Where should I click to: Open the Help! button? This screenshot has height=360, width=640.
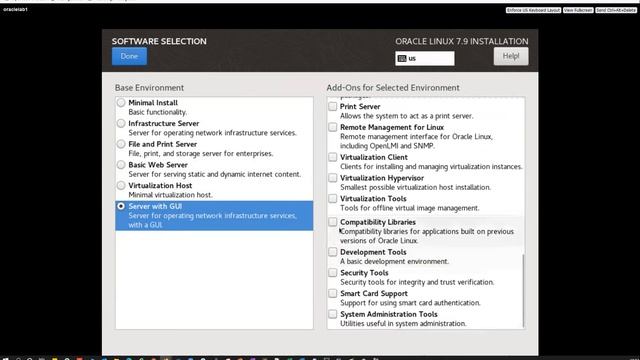pos(511,56)
